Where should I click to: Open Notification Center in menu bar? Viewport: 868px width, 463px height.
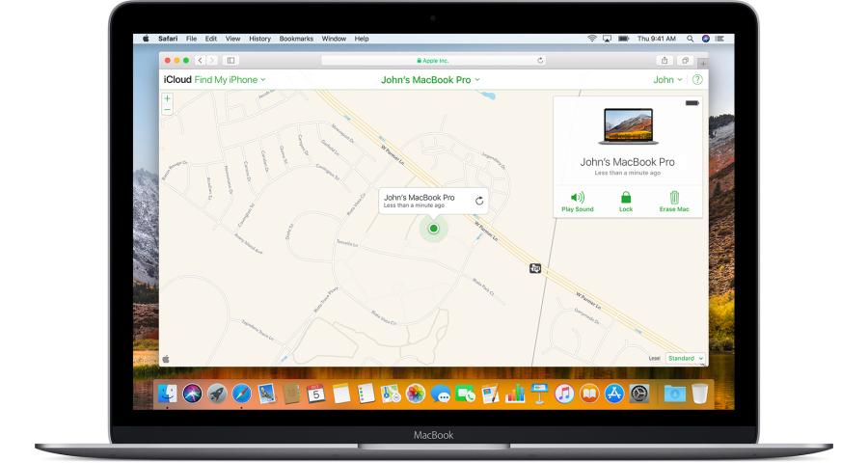point(719,39)
